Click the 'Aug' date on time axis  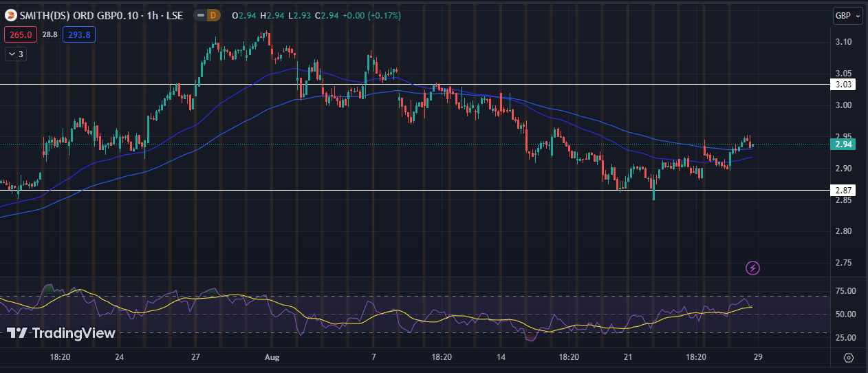click(272, 357)
